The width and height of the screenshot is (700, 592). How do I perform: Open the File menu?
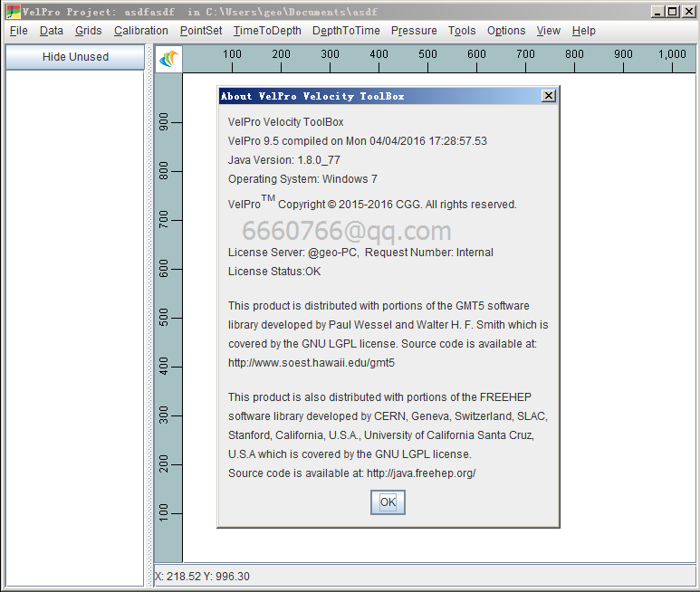pos(19,31)
